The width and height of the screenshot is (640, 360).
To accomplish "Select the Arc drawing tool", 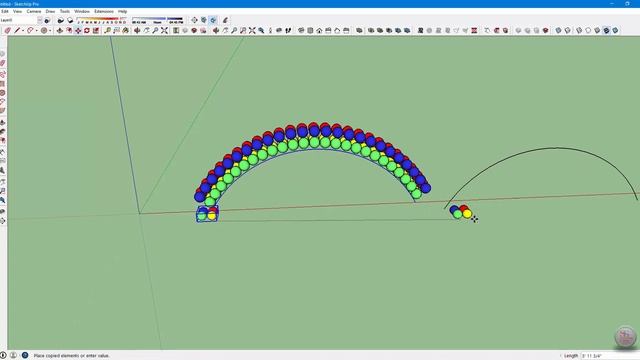I will coord(30,30).
